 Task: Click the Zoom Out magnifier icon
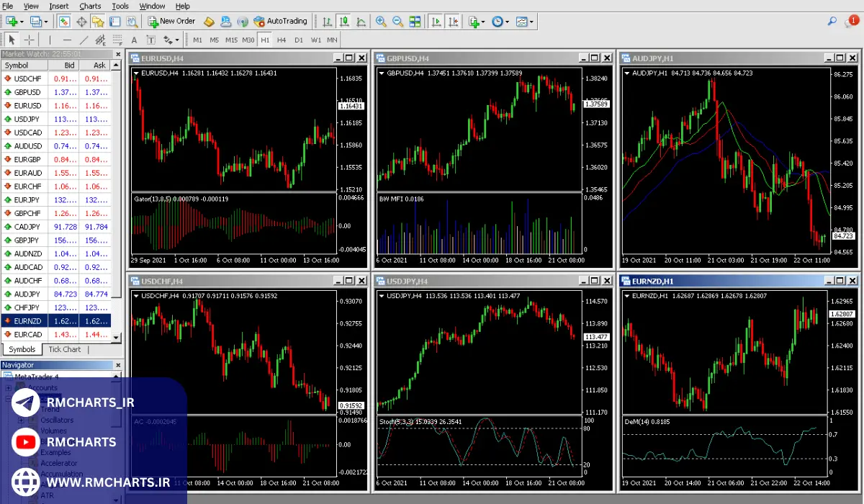point(397,22)
